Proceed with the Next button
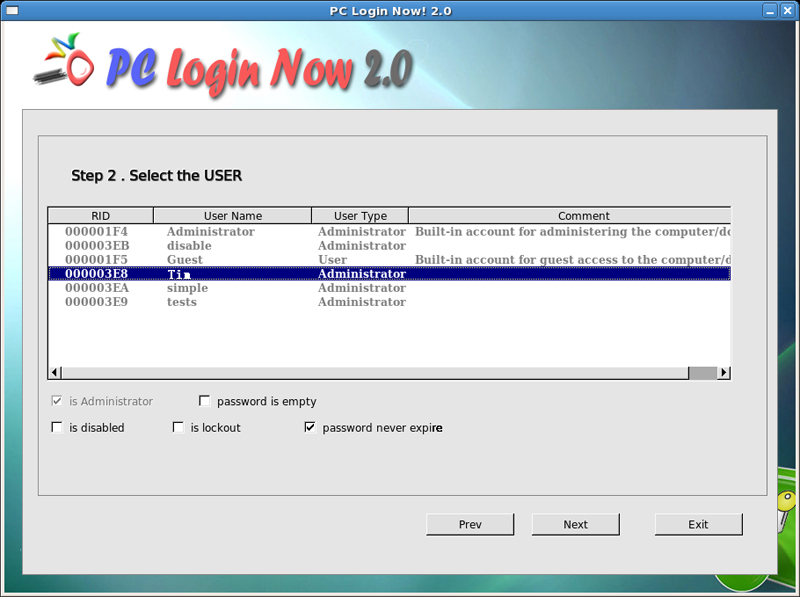800x597 pixels. pyautogui.click(x=576, y=525)
